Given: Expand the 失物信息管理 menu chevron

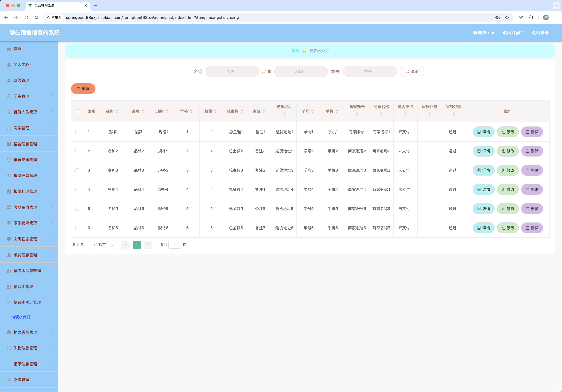Looking at the screenshot, I should 52,348.
